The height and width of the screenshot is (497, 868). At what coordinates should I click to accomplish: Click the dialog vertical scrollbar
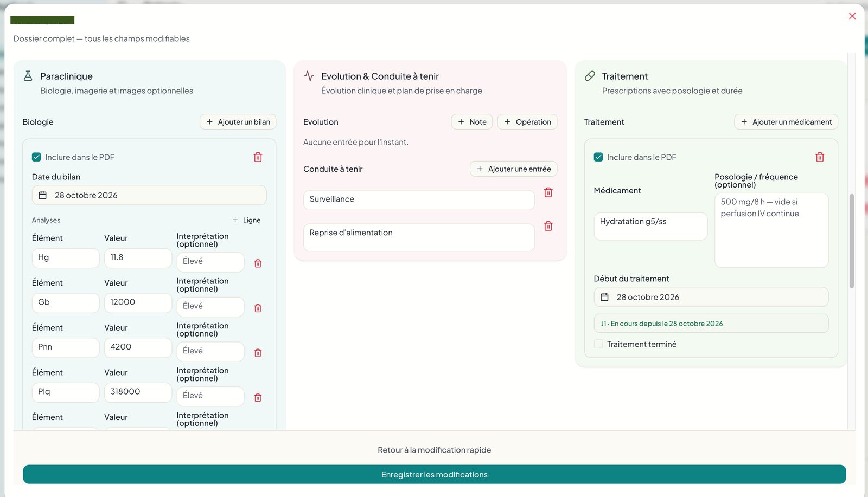[852, 241]
